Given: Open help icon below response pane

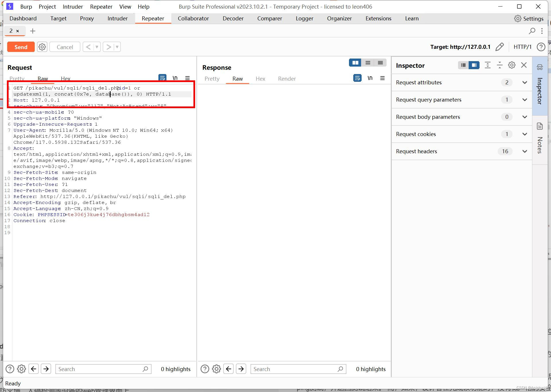Looking at the screenshot, I should pyautogui.click(x=205, y=369).
